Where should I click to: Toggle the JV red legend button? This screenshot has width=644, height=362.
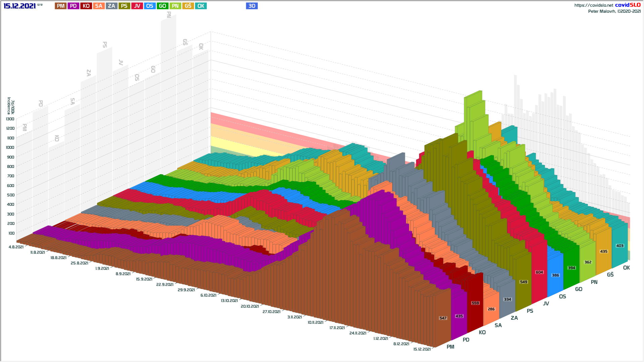coord(137,6)
